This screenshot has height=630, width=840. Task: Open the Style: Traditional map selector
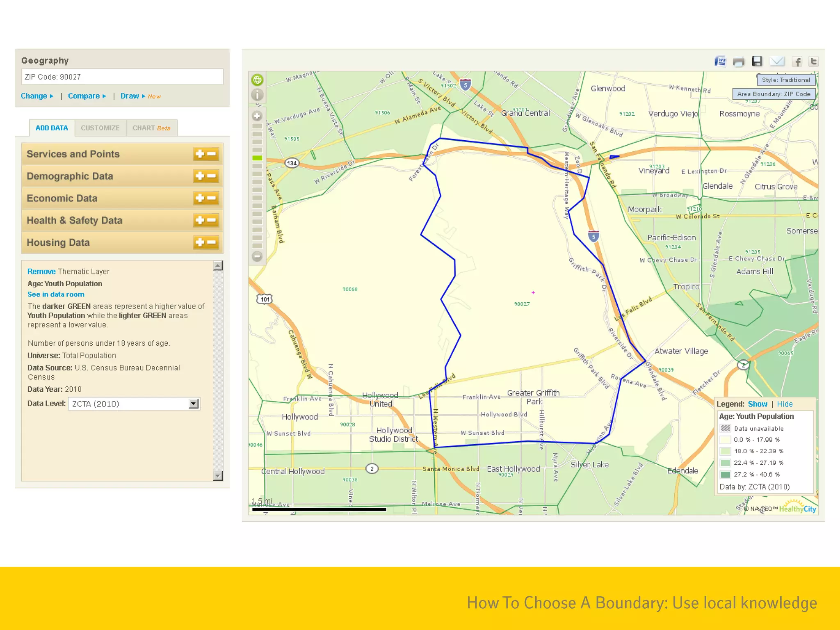pos(786,80)
